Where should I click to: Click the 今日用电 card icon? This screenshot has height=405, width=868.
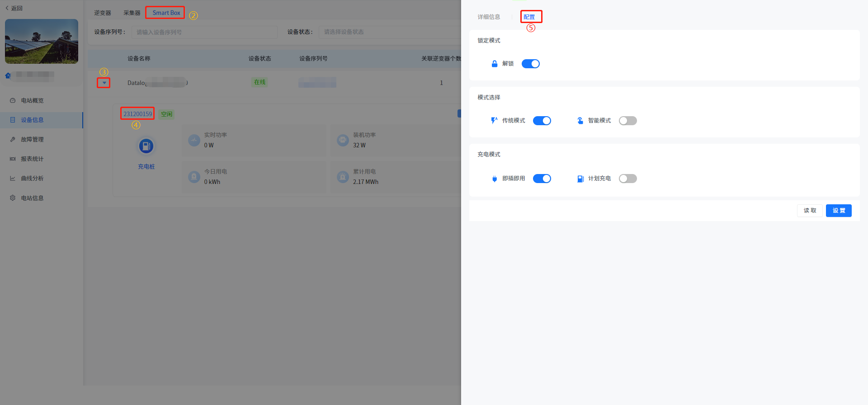click(x=194, y=177)
